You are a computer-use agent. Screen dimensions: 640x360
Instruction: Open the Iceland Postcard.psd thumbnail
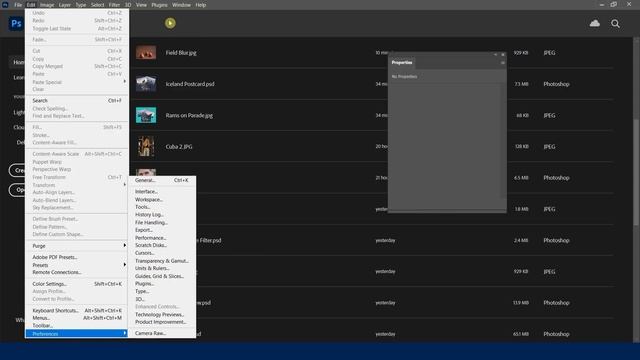pyautogui.click(x=146, y=84)
